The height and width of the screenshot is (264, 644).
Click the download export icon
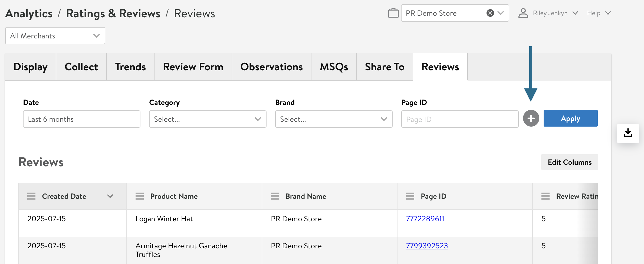(x=628, y=133)
